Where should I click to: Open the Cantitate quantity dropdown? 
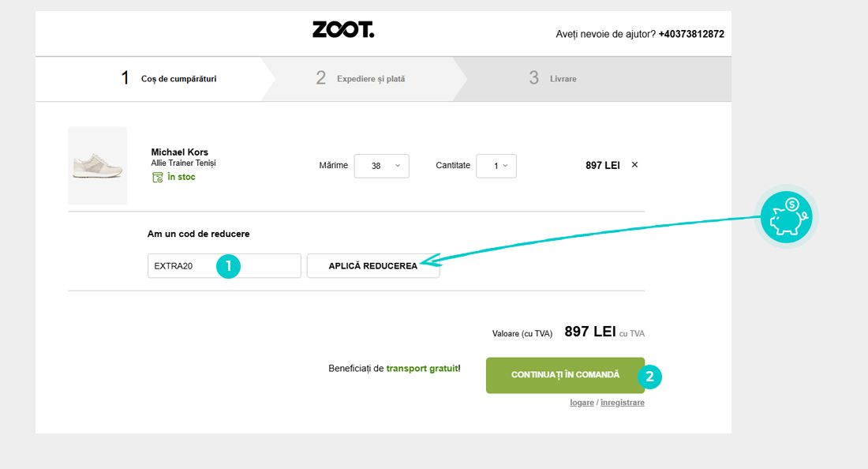click(x=496, y=166)
